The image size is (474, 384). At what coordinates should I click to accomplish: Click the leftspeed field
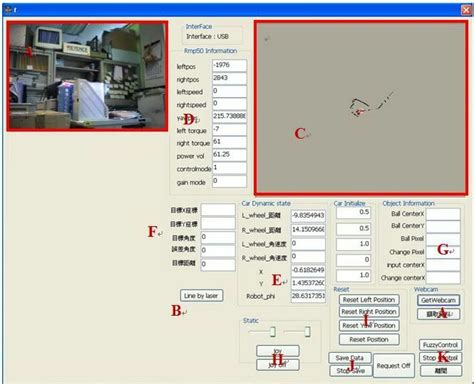[x=229, y=91]
